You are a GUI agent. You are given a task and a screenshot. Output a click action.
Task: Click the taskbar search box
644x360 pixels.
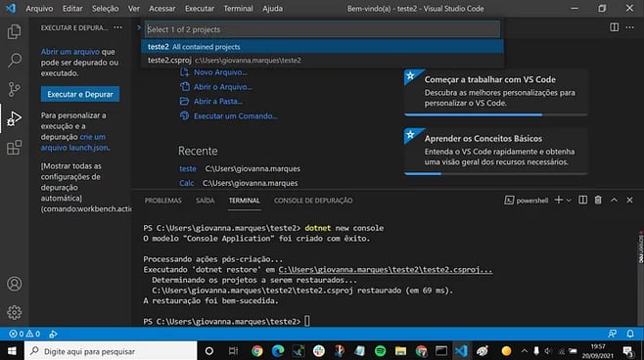[x=111, y=351]
